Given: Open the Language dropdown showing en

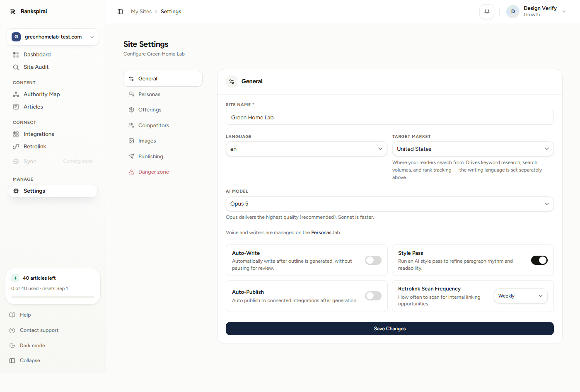Looking at the screenshot, I should click(x=307, y=149).
